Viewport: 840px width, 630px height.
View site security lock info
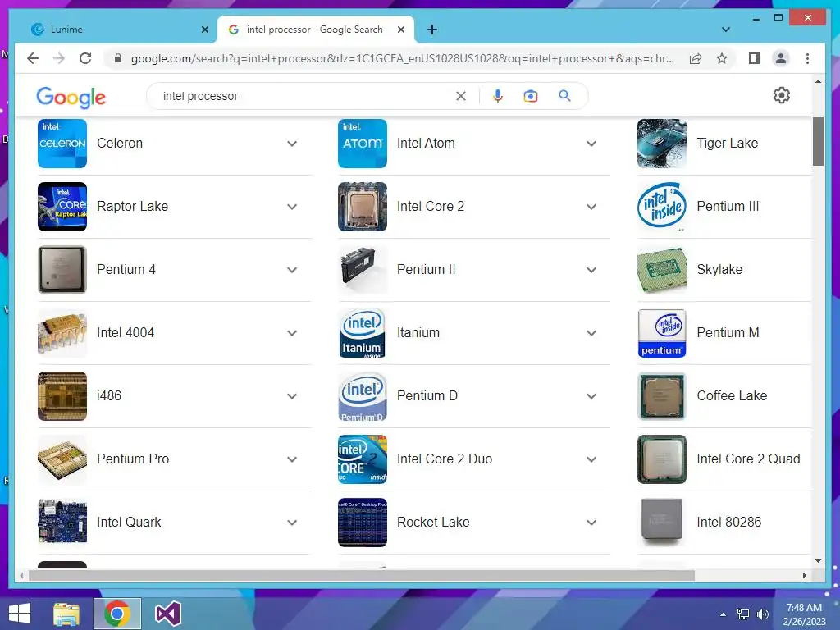pos(118,58)
